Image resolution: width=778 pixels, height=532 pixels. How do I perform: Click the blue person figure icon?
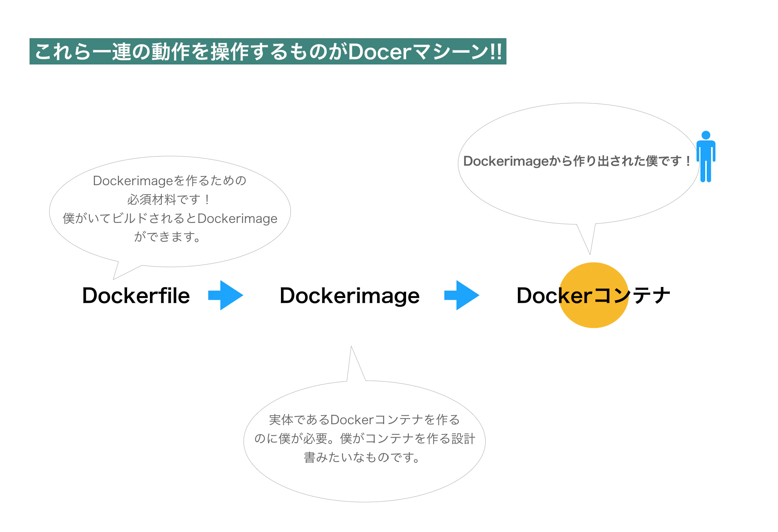point(706,156)
